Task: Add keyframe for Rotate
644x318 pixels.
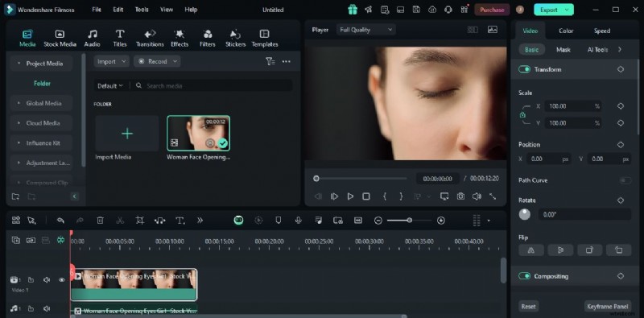Action: (x=621, y=200)
